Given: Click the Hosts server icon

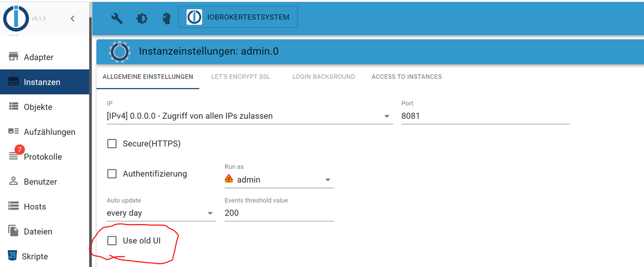Looking at the screenshot, I should (13, 206).
